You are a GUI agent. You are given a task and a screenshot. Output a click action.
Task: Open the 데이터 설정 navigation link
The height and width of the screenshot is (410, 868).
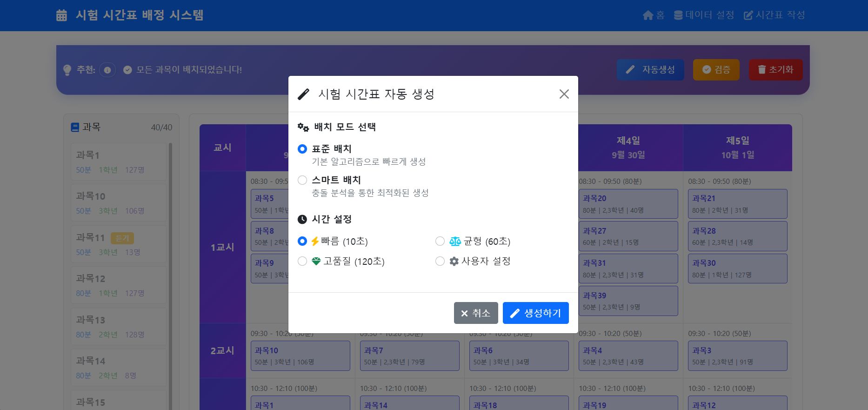pyautogui.click(x=704, y=15)
